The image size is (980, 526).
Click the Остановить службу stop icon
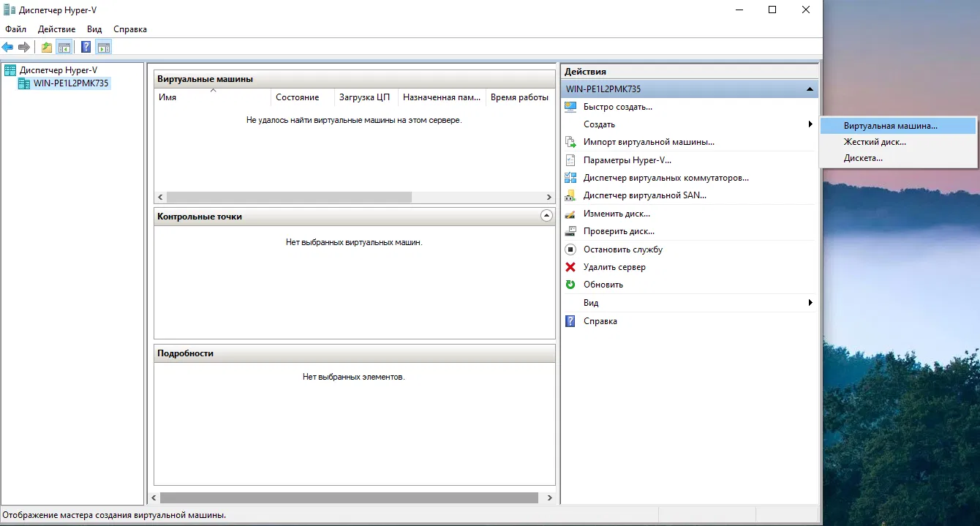click(570, 249)
